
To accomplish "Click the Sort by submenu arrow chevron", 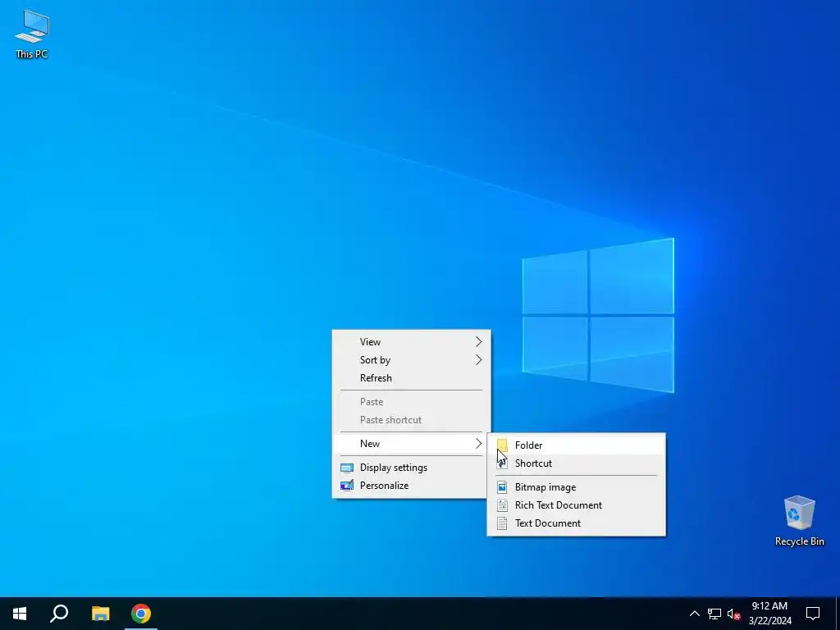I will (x=478, y=360).
